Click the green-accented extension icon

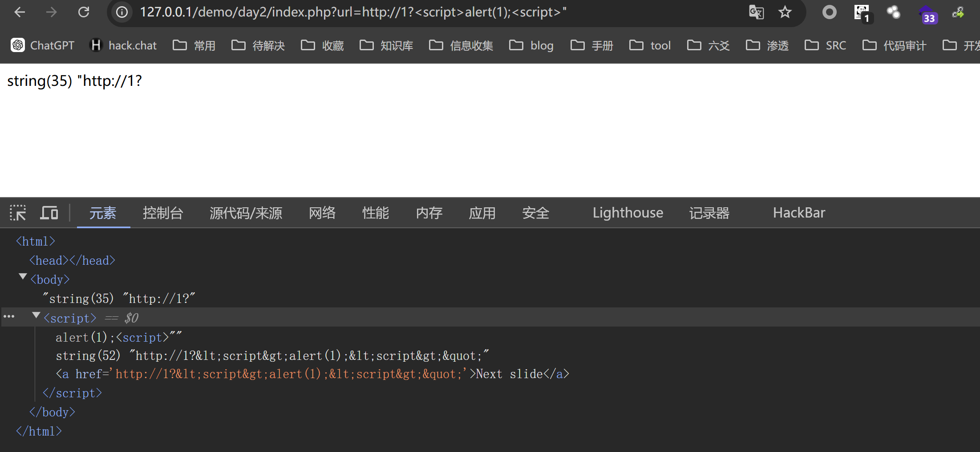point(958,12)
